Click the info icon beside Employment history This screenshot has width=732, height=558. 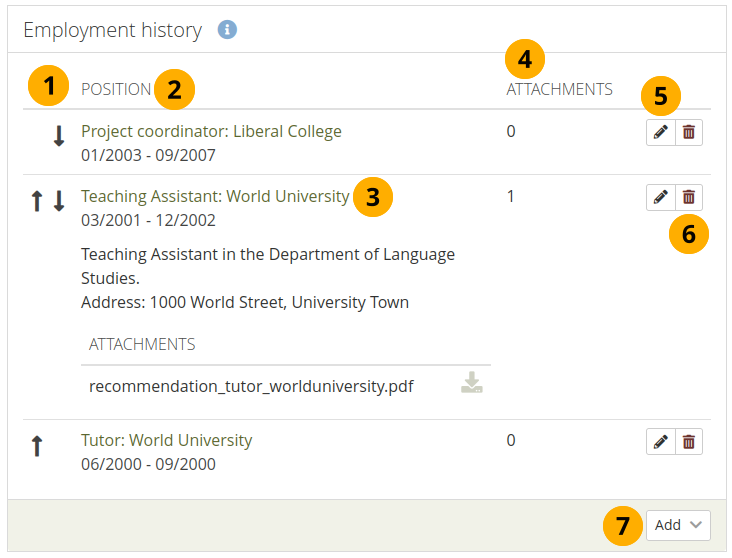(227, 30)
